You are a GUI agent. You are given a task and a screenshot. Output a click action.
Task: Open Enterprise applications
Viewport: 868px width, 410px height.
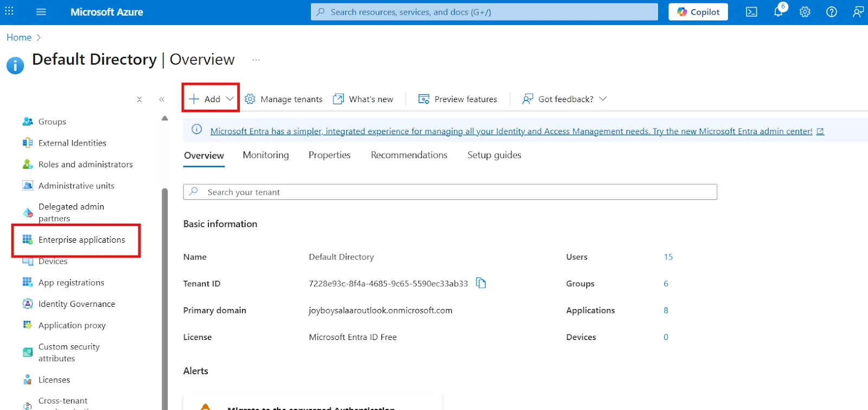pyautogui.click(x=81, y=240)
